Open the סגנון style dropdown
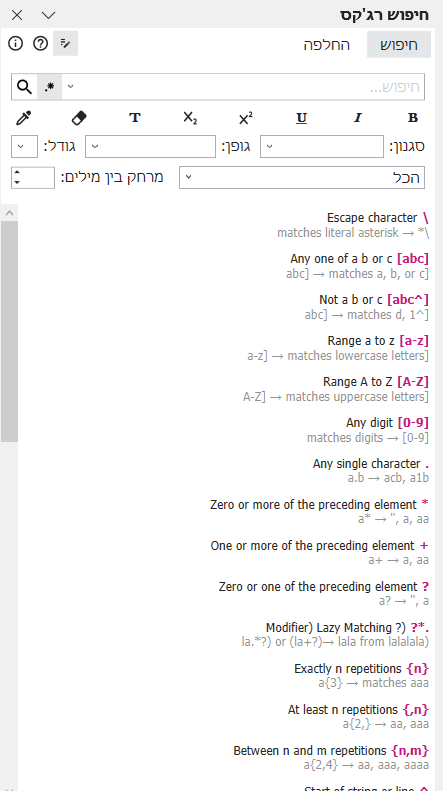This screenshot has height=791, width=443. click(322, 147)
